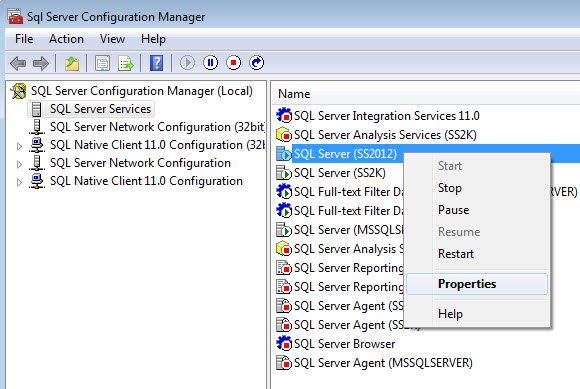Click the SQL Server Configuration Manager (Local) root icon
Viewport: 580px width, 389px height.
(x=18, y=91)
